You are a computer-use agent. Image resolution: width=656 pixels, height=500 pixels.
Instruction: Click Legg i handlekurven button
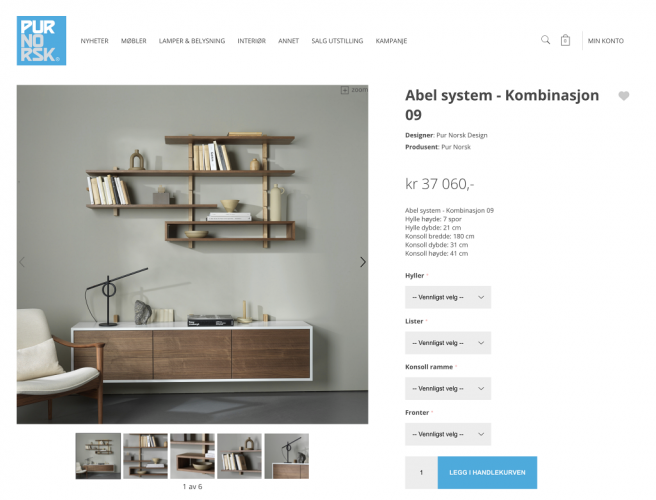point(487,472)
